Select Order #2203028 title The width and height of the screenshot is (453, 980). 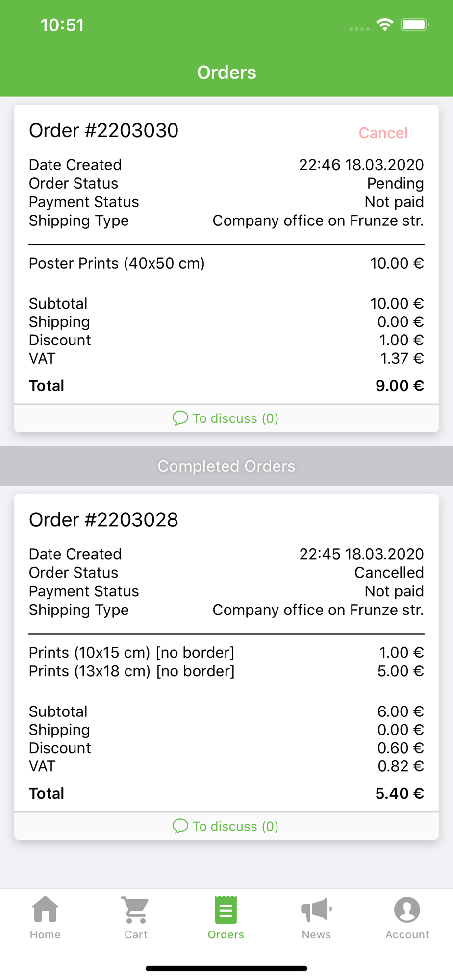(103, 520)
